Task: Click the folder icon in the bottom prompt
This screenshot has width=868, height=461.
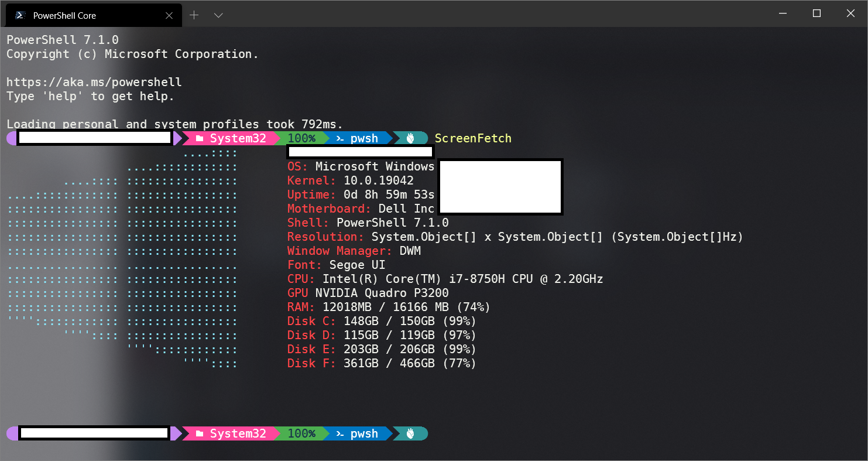Action: (x=200, y=433)
